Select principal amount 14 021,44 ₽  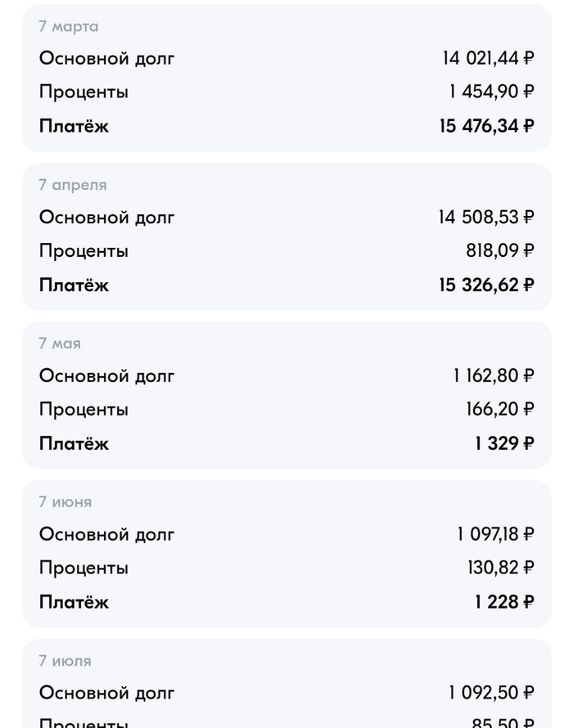[488, 58]
